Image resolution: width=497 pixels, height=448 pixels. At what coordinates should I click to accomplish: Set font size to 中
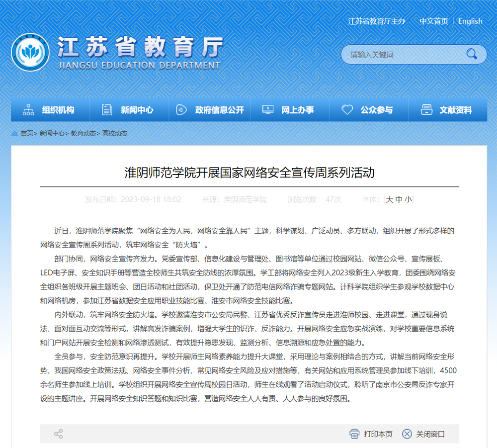(399, 199)
